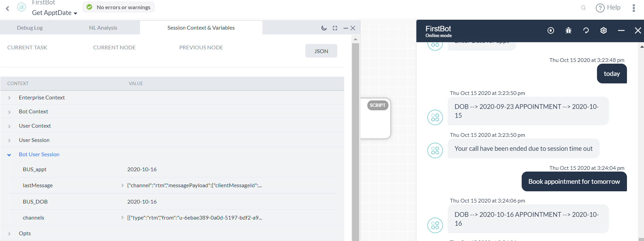Click the FirstBot chat title

pos(438,29)
